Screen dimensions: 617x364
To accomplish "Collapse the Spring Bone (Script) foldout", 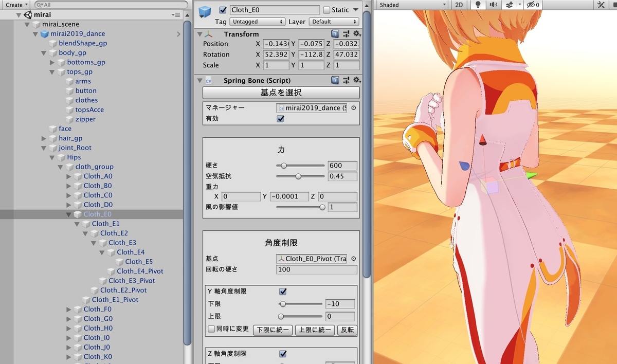I will point(200,81).
